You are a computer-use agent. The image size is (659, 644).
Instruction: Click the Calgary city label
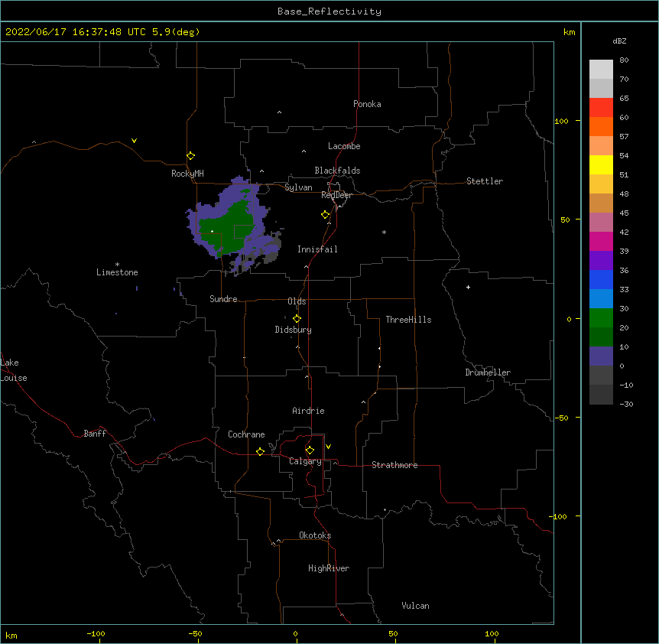[x=305, y=461]
